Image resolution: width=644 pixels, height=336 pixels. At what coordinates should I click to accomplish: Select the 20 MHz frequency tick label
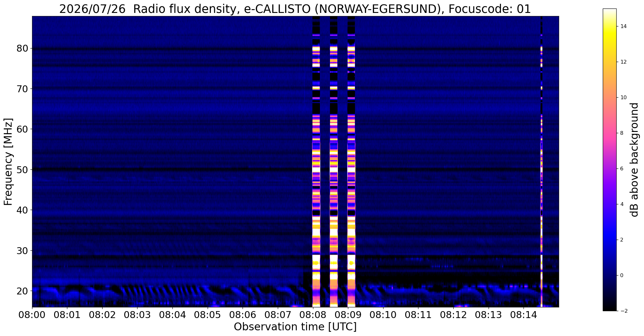point(23,291)
